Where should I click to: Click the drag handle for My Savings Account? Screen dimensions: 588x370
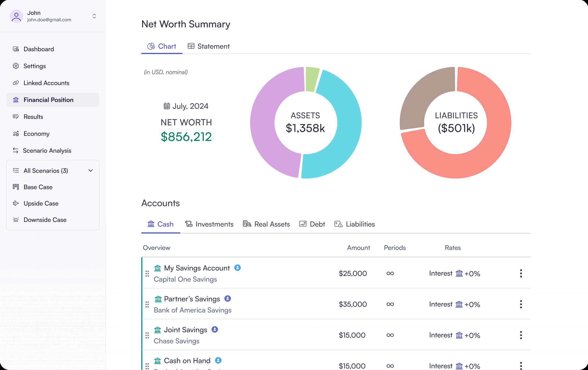pyautogui.click(x=147, y=273)
